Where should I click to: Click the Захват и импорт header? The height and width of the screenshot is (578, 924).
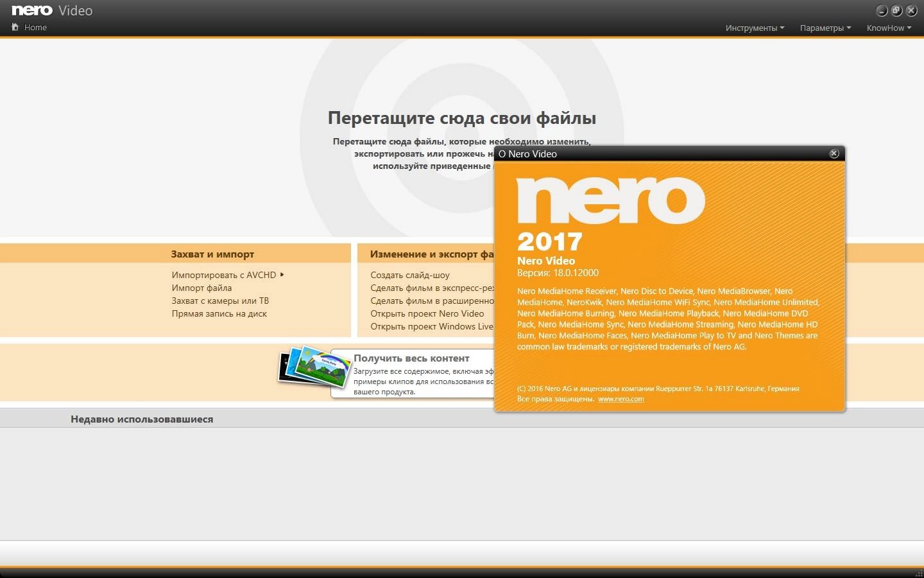pos(212,254)
